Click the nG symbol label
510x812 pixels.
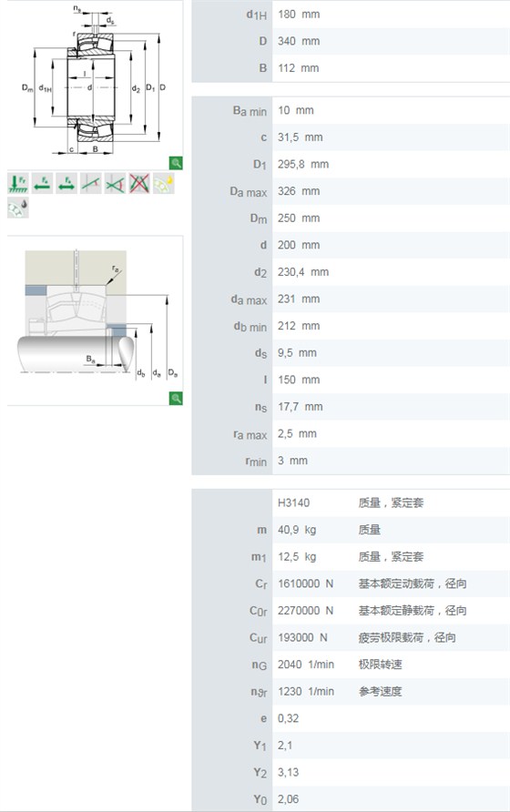click(260, 665)
